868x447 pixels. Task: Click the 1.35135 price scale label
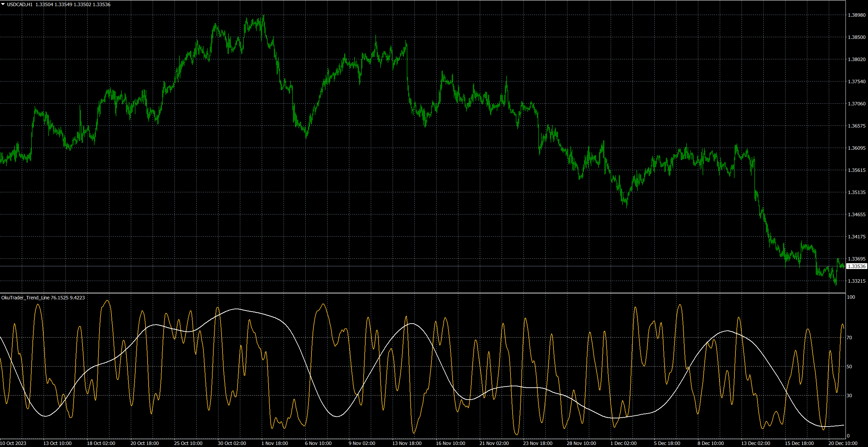(x=856, y=192)
